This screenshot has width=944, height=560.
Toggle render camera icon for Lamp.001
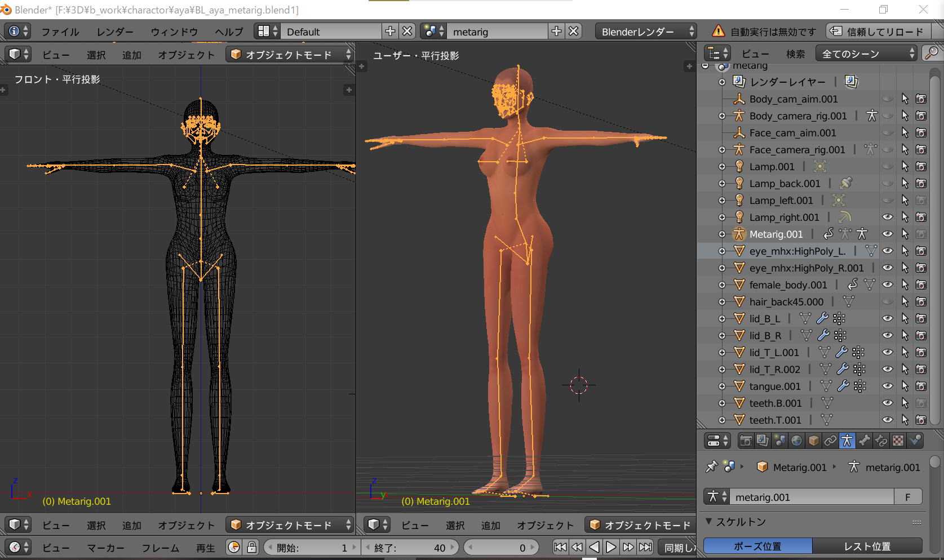pyautogui.click(x=921, y=166)
